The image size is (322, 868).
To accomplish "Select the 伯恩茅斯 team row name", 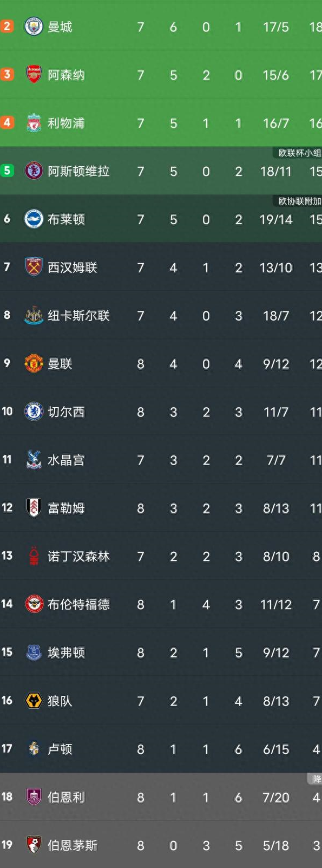I will (x=73, y=845).
